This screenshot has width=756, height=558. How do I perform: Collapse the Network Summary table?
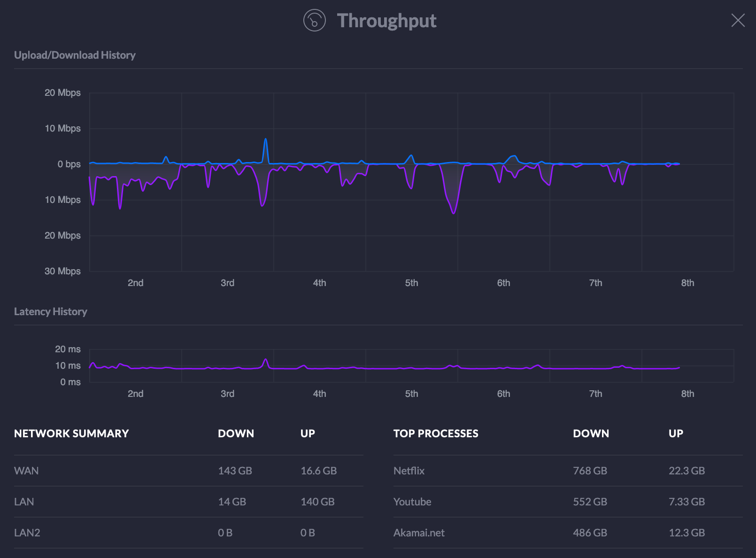[x=71, y=434]
